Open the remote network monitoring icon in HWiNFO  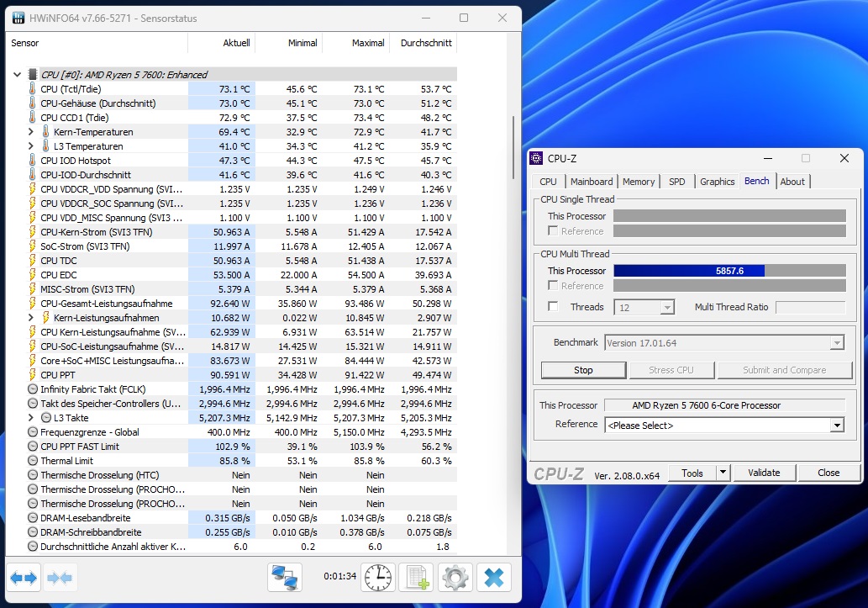pos(285,578)
